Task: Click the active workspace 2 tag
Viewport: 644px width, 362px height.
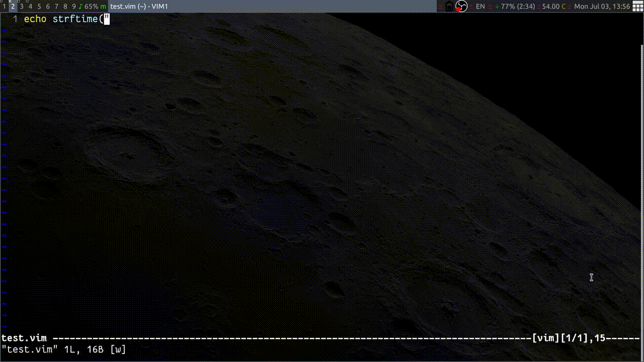Action: click(x=13, y=7)
